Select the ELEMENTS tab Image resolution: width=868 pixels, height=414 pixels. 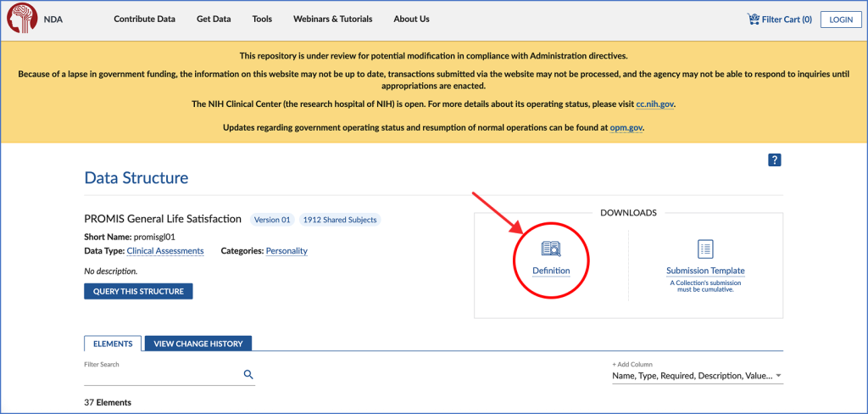(112, 344)
